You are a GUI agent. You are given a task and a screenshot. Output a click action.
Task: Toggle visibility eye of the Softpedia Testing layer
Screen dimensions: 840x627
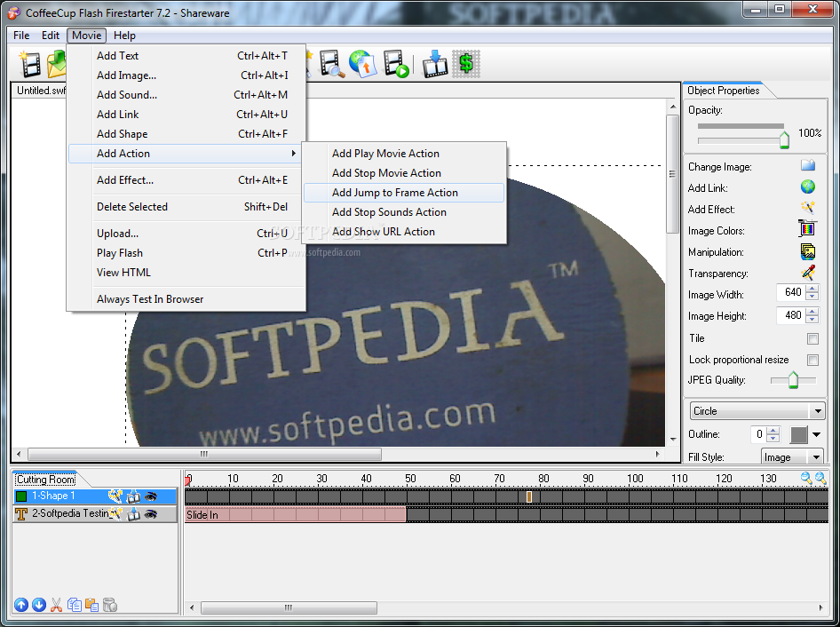(151, 514)
